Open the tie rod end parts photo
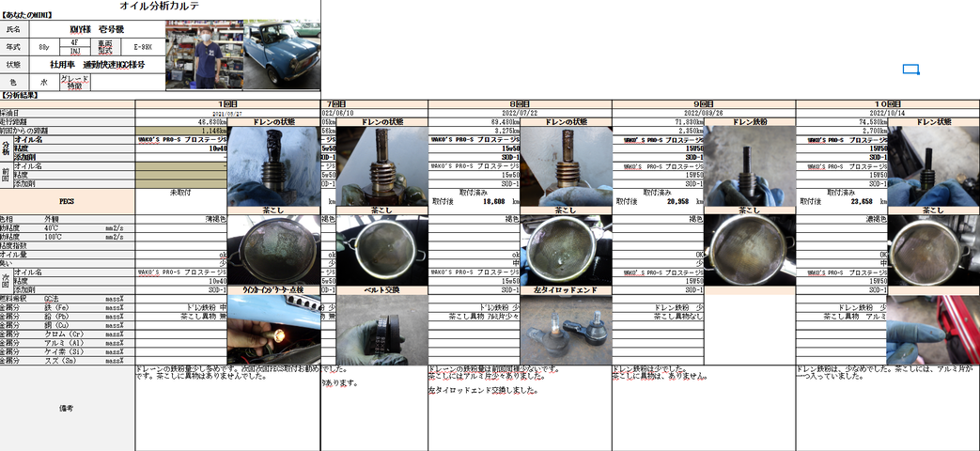980x451 pixels. 566,329
